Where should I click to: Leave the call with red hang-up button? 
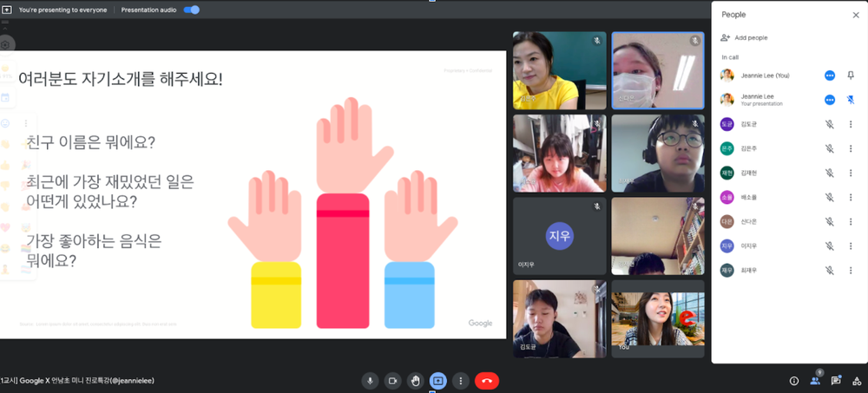(x=487, y=381)
